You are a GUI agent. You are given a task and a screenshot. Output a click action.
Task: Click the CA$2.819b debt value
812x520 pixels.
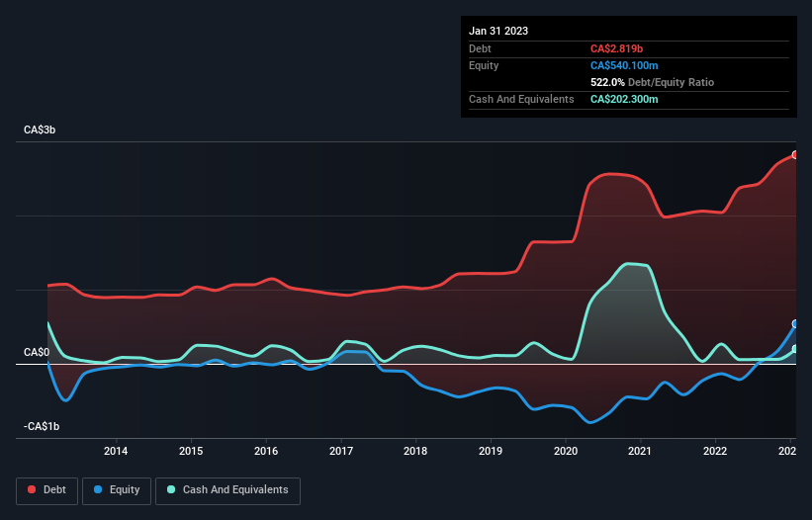(616, 48)
